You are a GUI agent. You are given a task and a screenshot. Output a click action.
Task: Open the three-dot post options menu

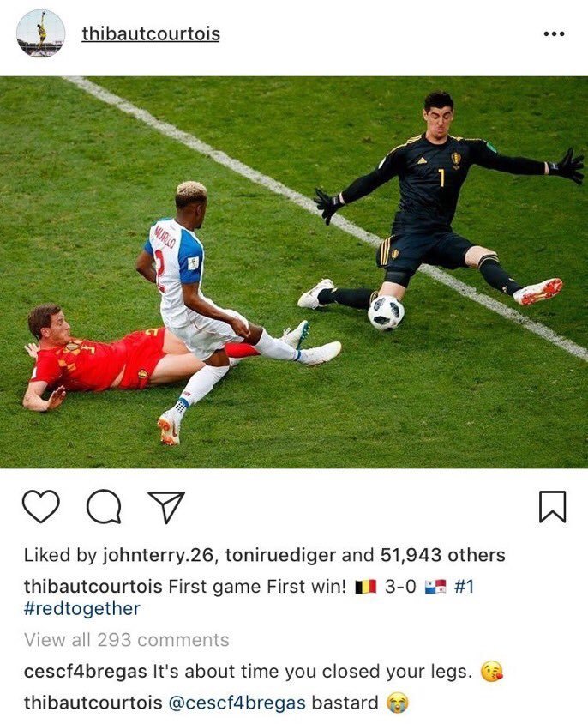[554, 33]
